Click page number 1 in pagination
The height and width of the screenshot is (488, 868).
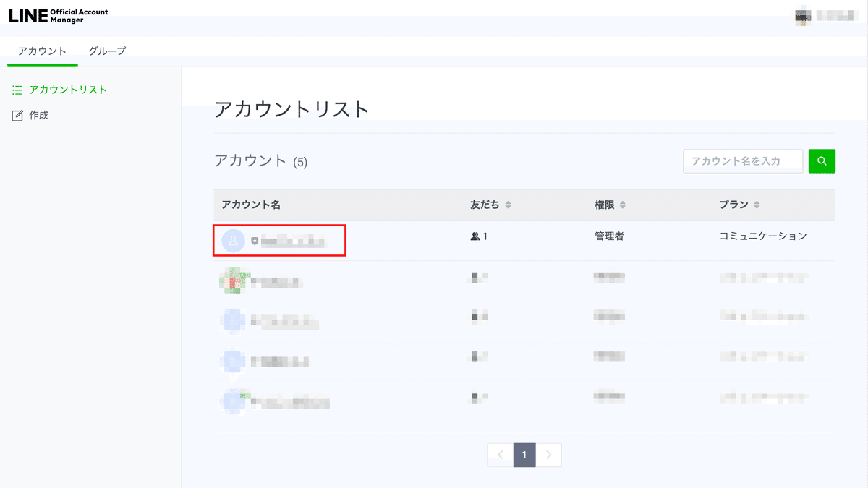(524, 455)
